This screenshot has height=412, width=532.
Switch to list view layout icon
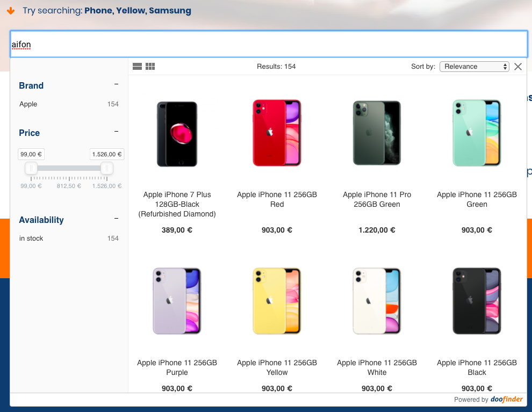pyautogui.click(x=137, y=67)
